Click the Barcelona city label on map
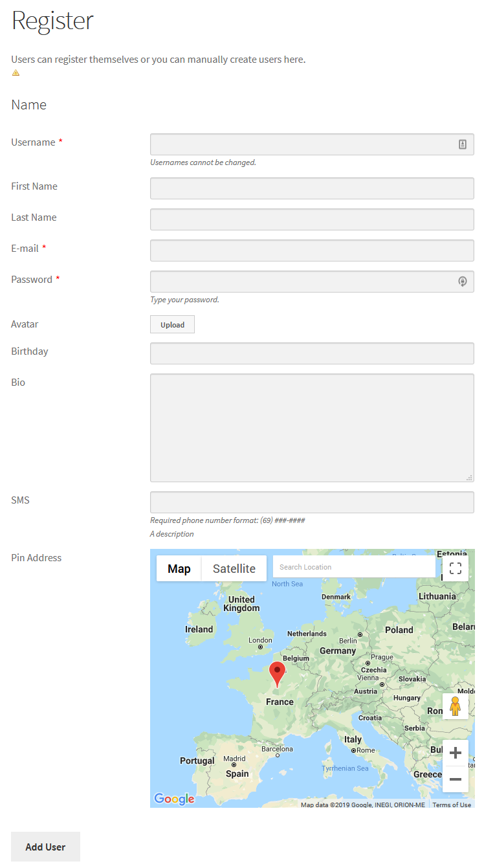This screenshot has height=868, width=484. [x=277, y=749]
